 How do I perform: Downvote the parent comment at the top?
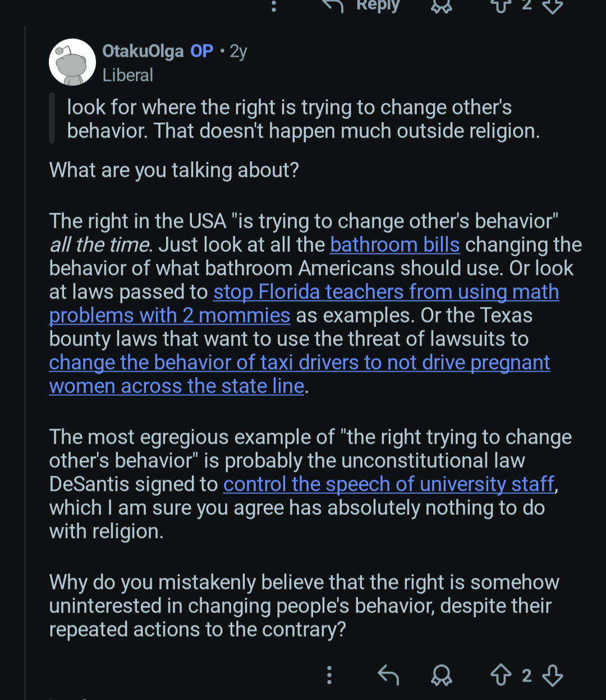(553, 6)
